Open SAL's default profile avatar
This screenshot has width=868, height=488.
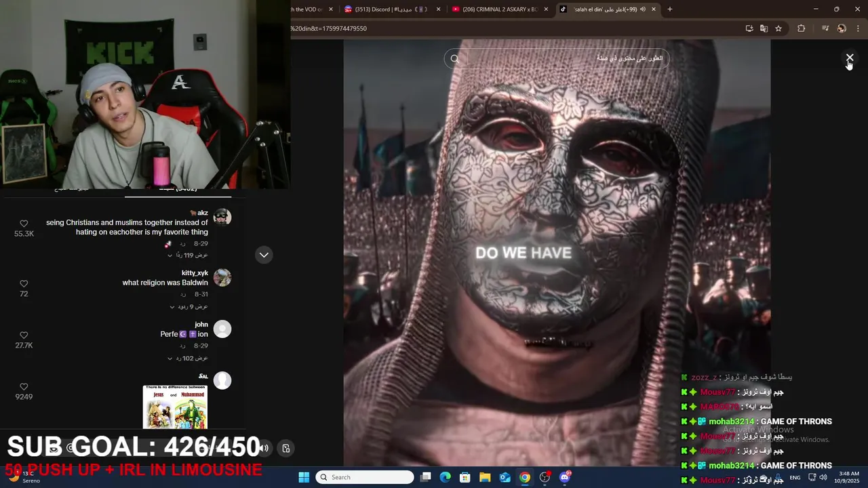(x=222, y=380)
